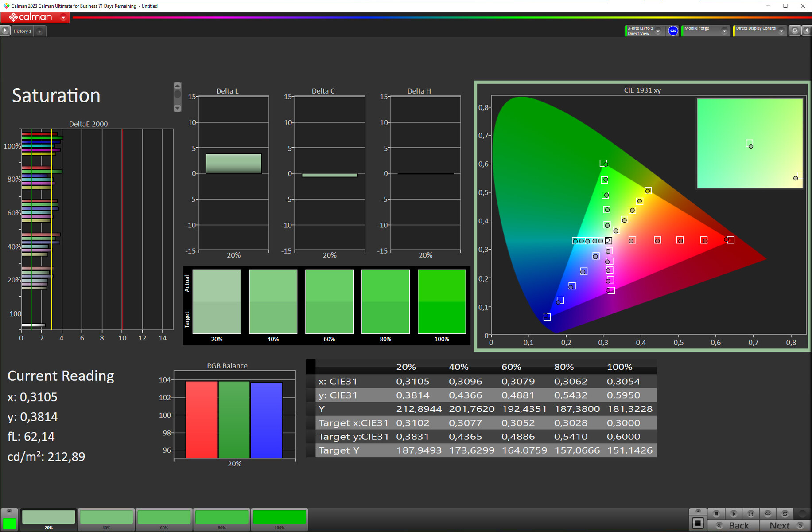Click the left-arrow panel collapse icon
812x532 pixels.
[x=807, y=31]
